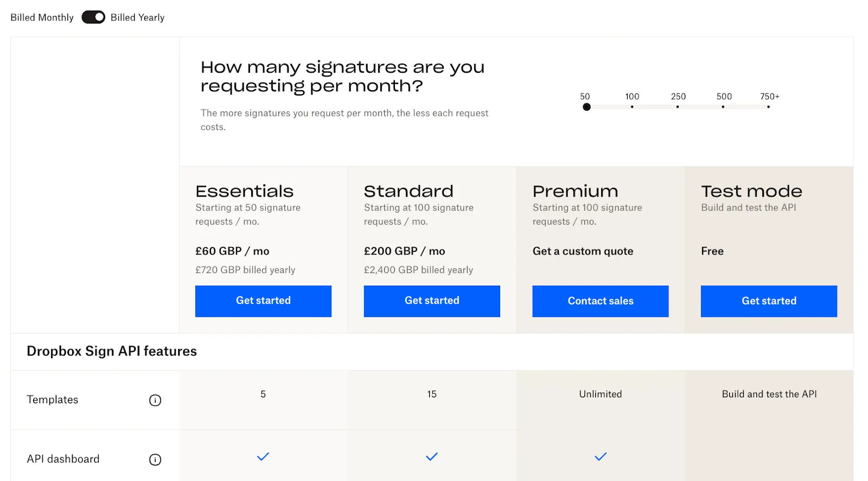Click Templates value '15' for Standard
The image size is (868, 481).
click(432, 394)
